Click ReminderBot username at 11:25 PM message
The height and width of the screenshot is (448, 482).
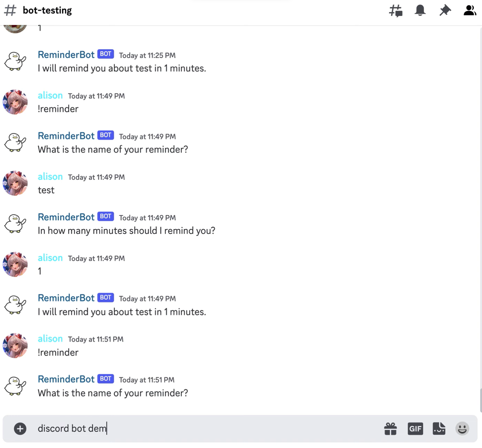tap(66, 55)
